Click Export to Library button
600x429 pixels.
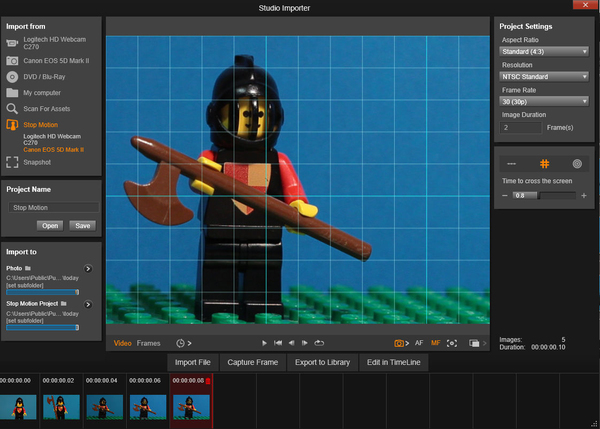coord(322,362)
